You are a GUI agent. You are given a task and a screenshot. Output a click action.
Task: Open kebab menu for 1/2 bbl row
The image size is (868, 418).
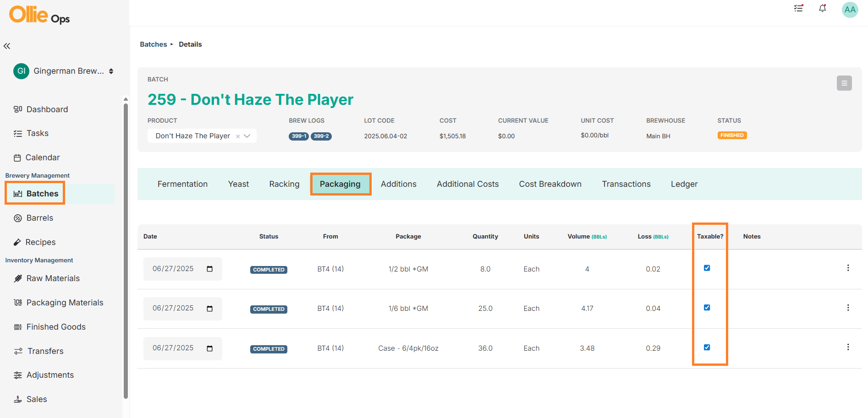(x=848, y=268)
